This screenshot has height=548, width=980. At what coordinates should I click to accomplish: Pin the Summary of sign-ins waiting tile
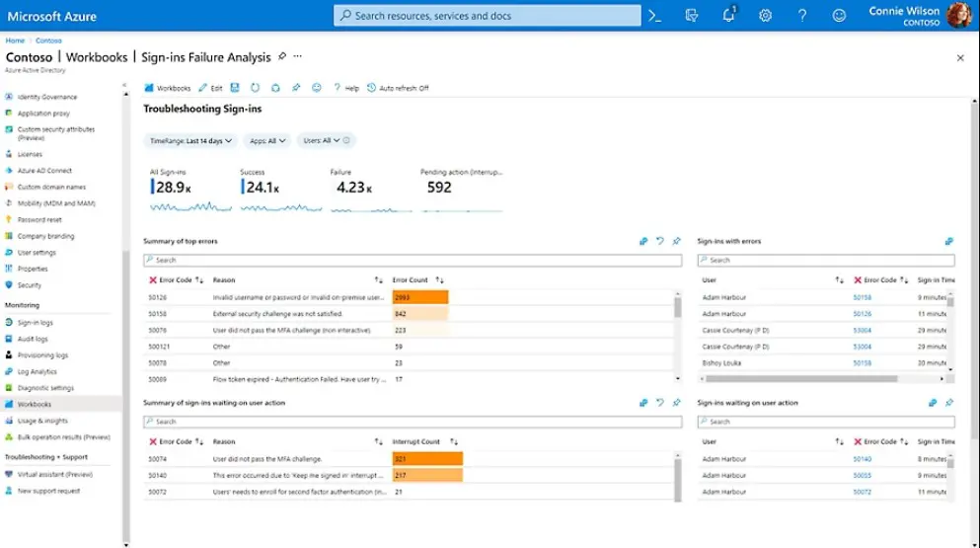pos(677,403)
